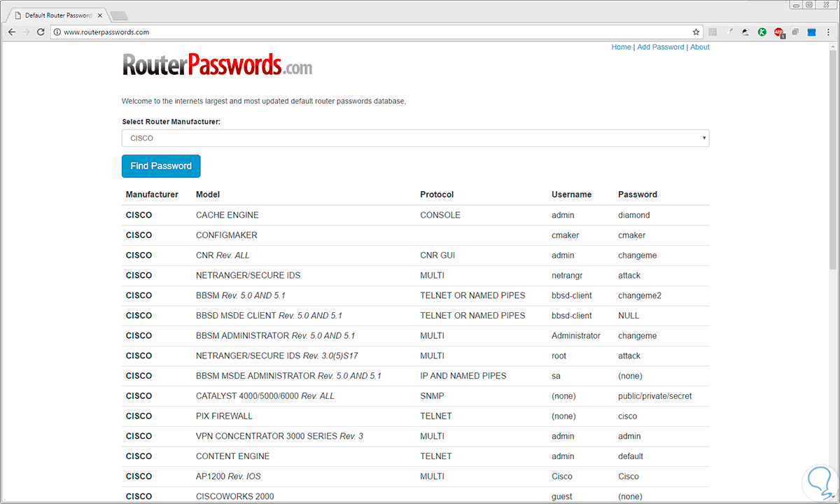Select the Default Router Passwords tab

click(x=58, y=15)
